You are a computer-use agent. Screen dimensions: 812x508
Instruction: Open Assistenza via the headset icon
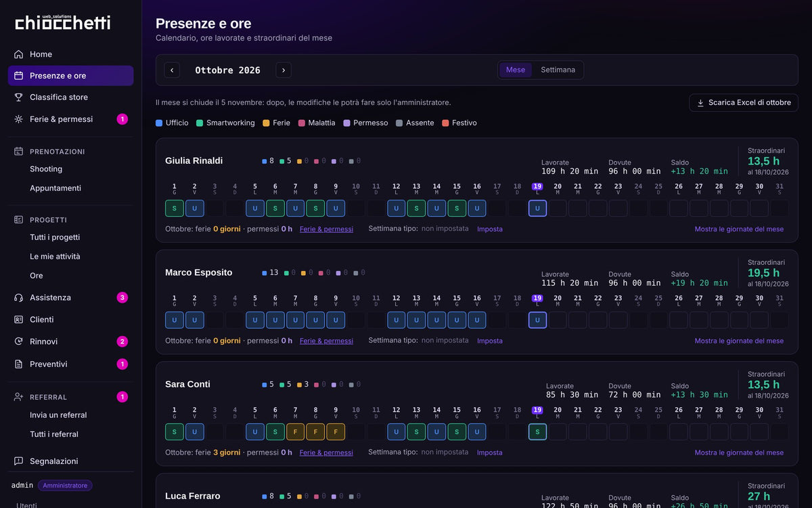[x=18, y=297]
